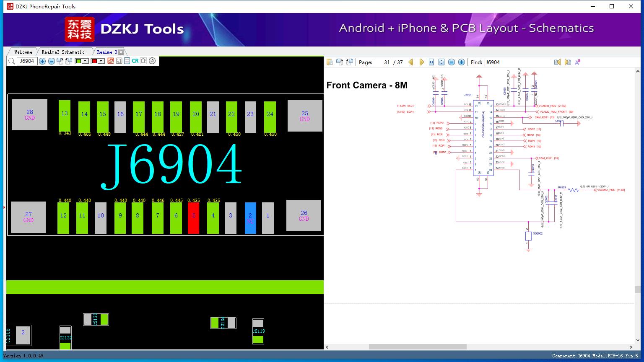Screen dimensions: 644x362
Task: Click the green highlight color swatch
Action: pyautogui.click(x=78, y=61)
